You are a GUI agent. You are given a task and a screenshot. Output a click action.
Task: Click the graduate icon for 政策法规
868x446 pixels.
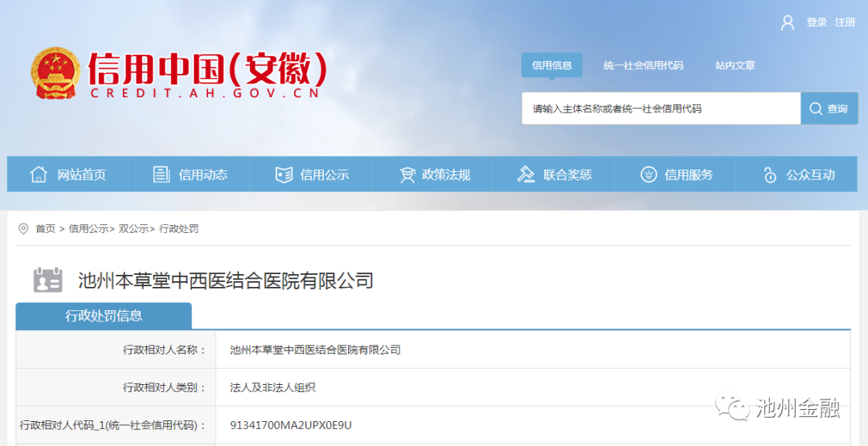point(407,175)
